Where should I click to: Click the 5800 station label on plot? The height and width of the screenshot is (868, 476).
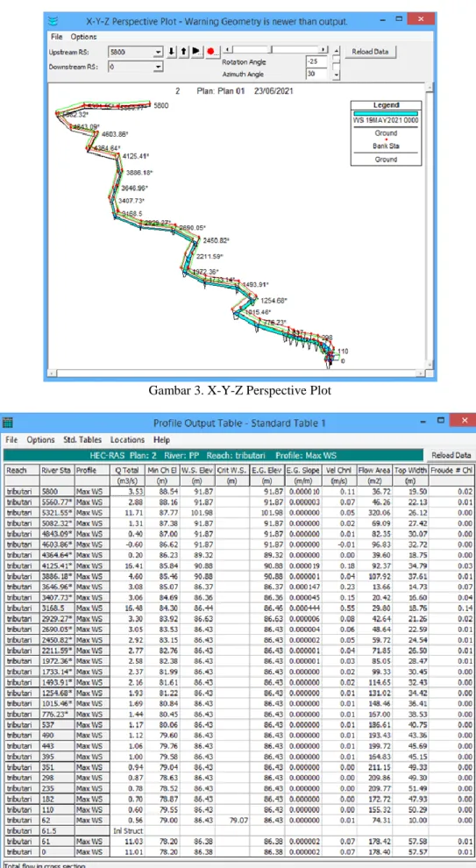click(160, 105)
